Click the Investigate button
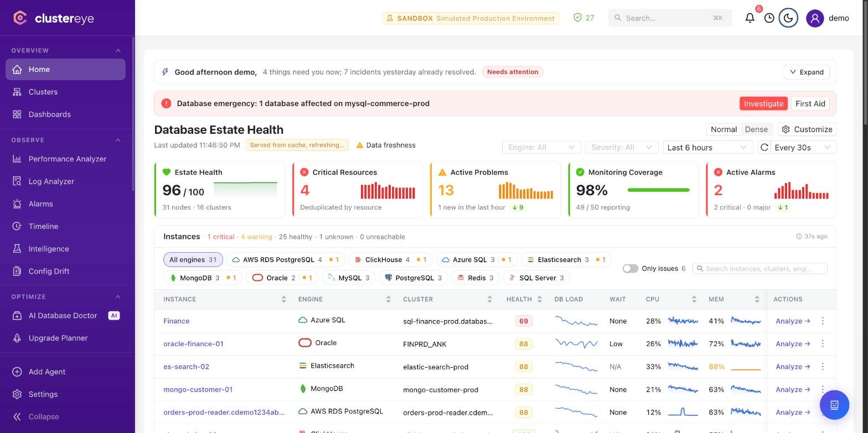868x433 pixels. (x=763, y=103)
